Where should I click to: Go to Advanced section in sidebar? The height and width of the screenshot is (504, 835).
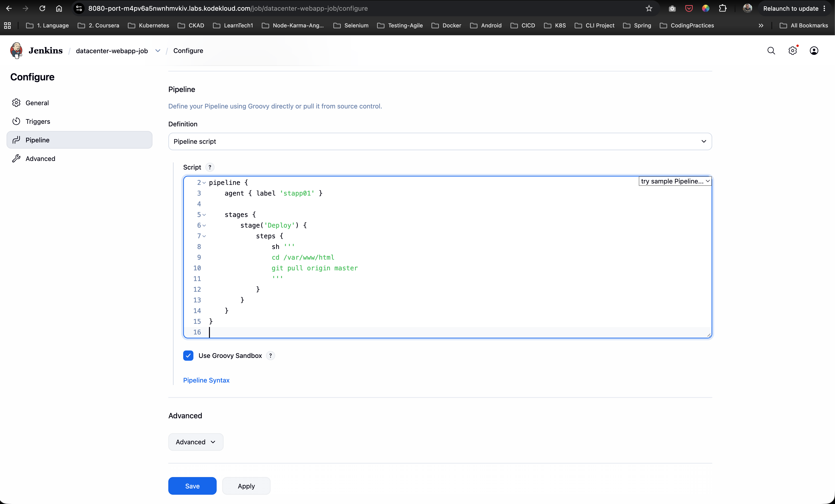coord(79,158)
